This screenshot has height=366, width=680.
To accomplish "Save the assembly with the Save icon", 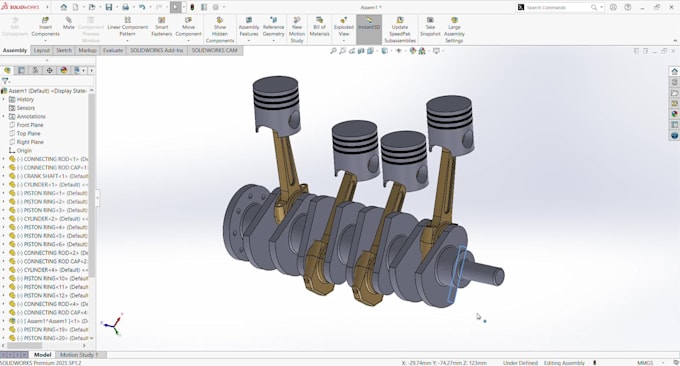I will point(109,7).
